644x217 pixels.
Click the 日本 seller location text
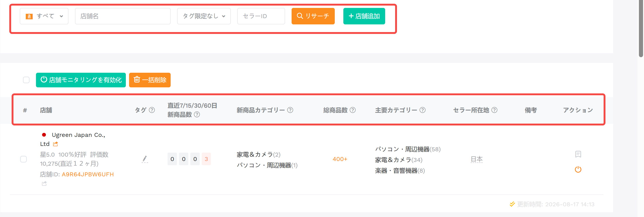(x=477, y=159)
